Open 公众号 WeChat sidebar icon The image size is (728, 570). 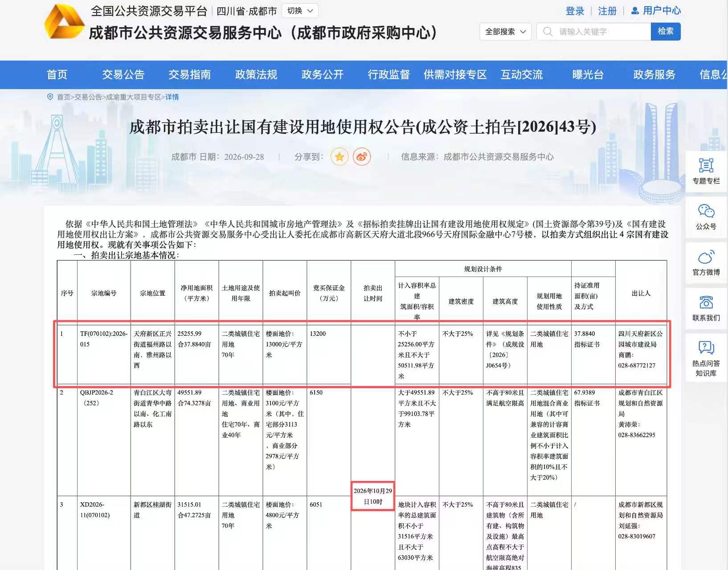(x=706, y=211)
